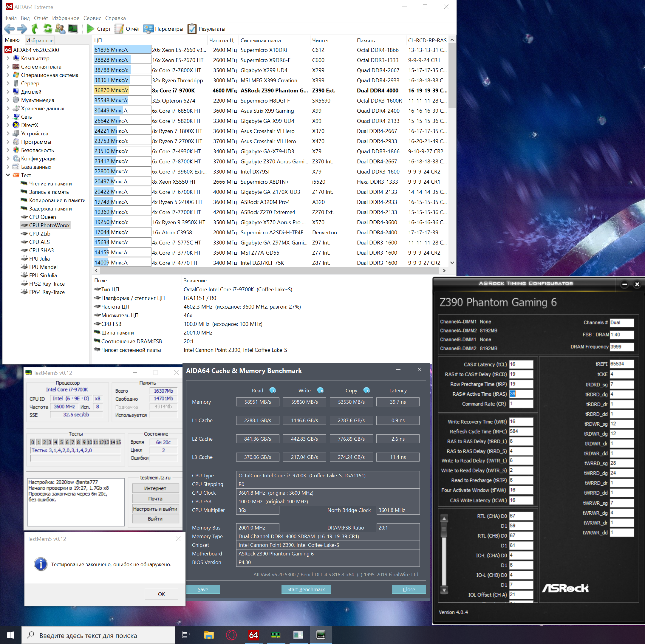Click the Start Benchmark button

(306, 589)
